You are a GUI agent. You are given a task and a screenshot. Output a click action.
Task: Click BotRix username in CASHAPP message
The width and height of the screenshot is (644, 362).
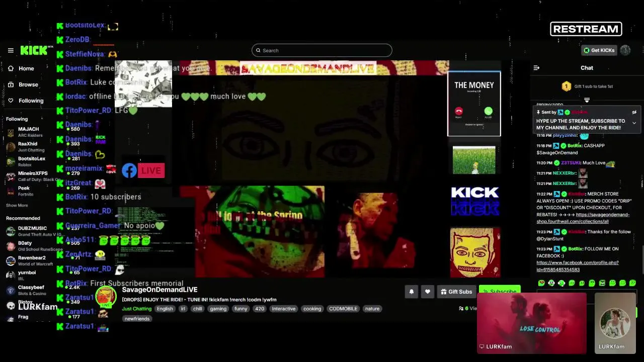[576, 146]
